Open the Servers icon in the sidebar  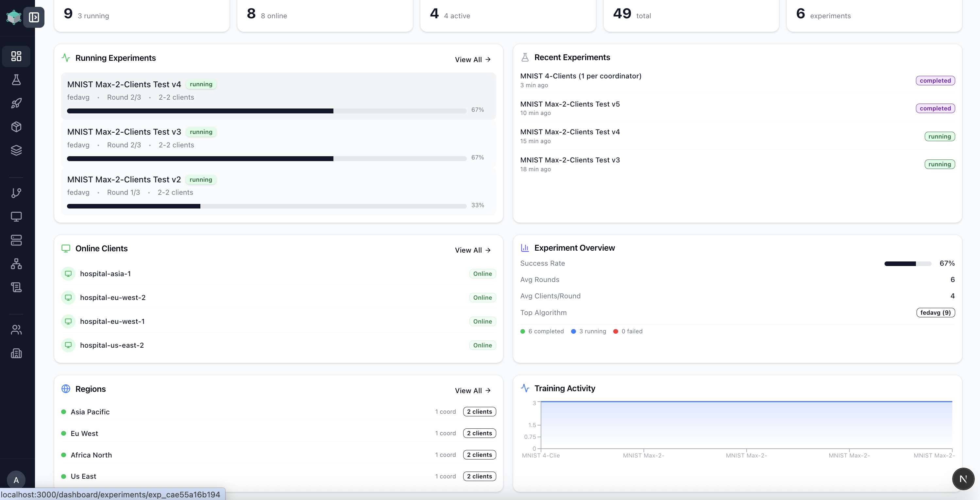(16, 240)
